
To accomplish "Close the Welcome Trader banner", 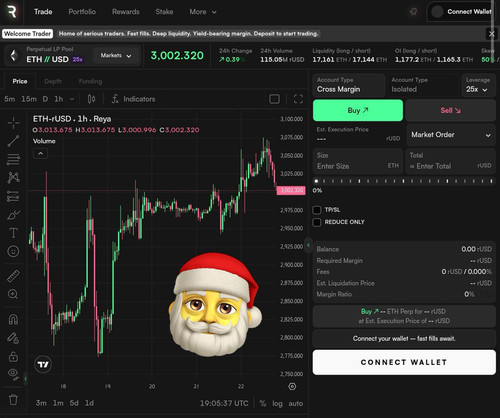I will 491,34.
